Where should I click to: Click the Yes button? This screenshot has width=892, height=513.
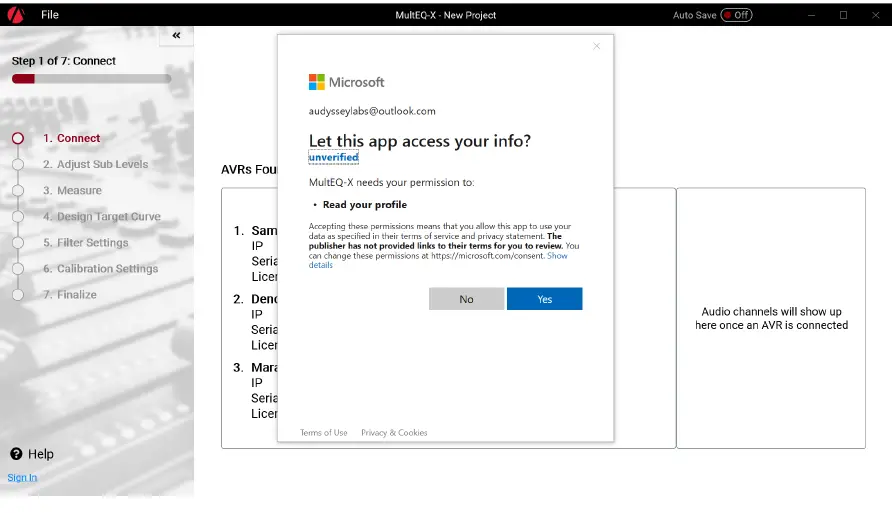point(544,299)
